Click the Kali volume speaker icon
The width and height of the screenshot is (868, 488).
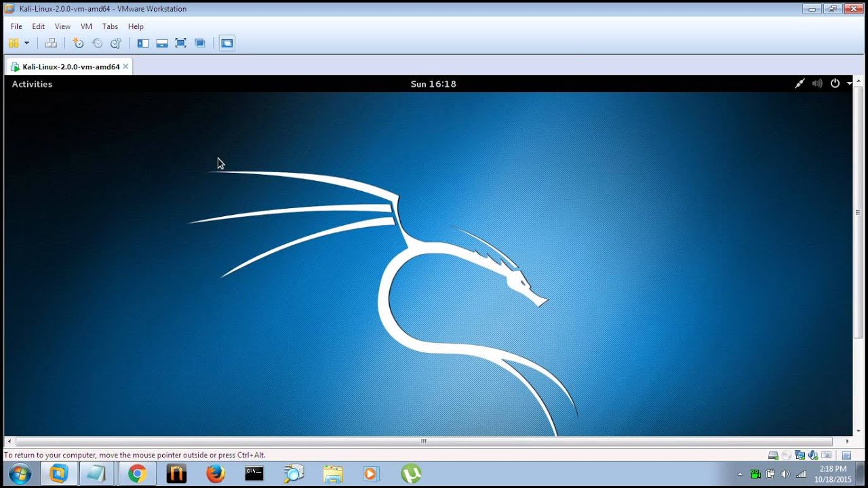click(817, 83)
